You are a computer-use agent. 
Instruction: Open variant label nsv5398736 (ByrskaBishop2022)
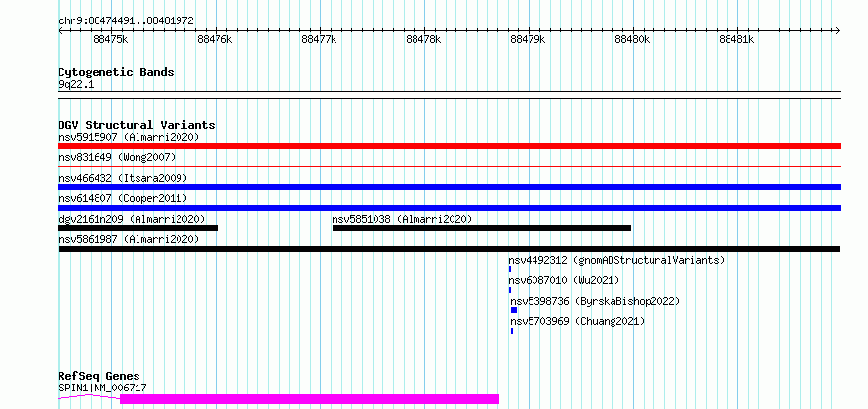tap(595, 301)
